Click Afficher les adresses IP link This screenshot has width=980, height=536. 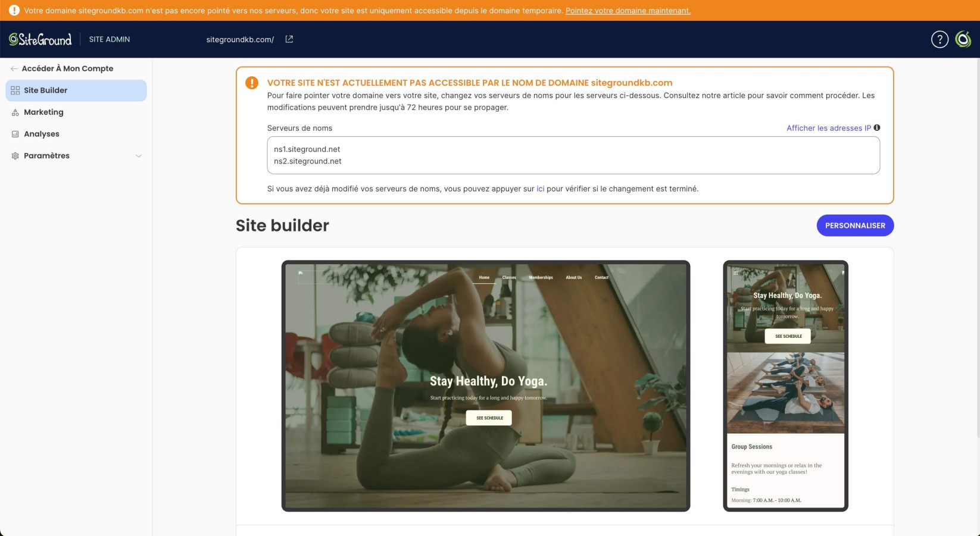pyautogui.click(x=828, y=128)
